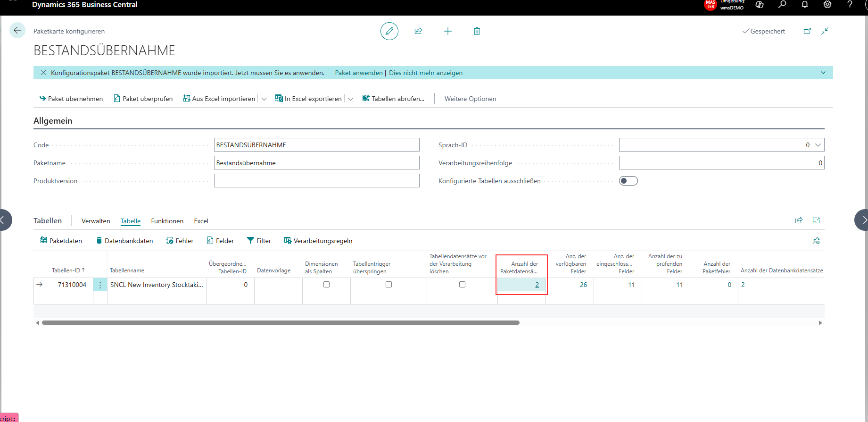
Task: Open notifications bell icon
Action: [x=805, y=5]
